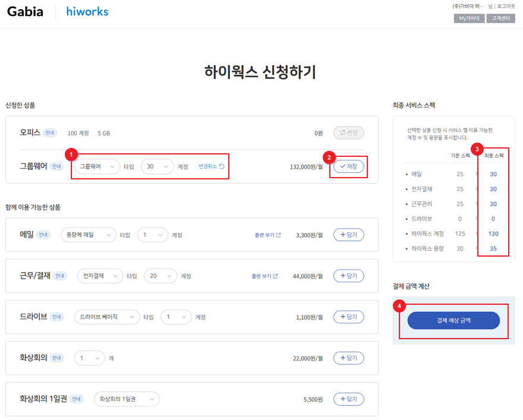
Task: Open the My가비아 menu
Action: [x=468, y=18]
